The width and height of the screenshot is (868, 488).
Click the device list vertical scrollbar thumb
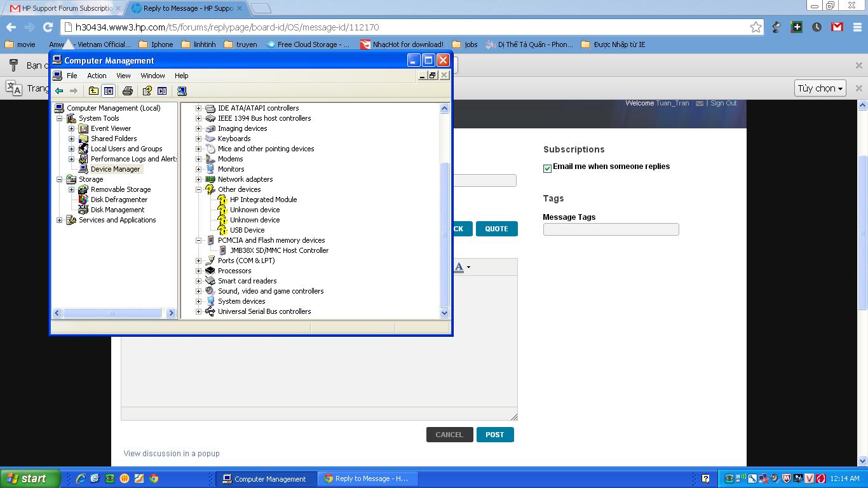point(445,234)
